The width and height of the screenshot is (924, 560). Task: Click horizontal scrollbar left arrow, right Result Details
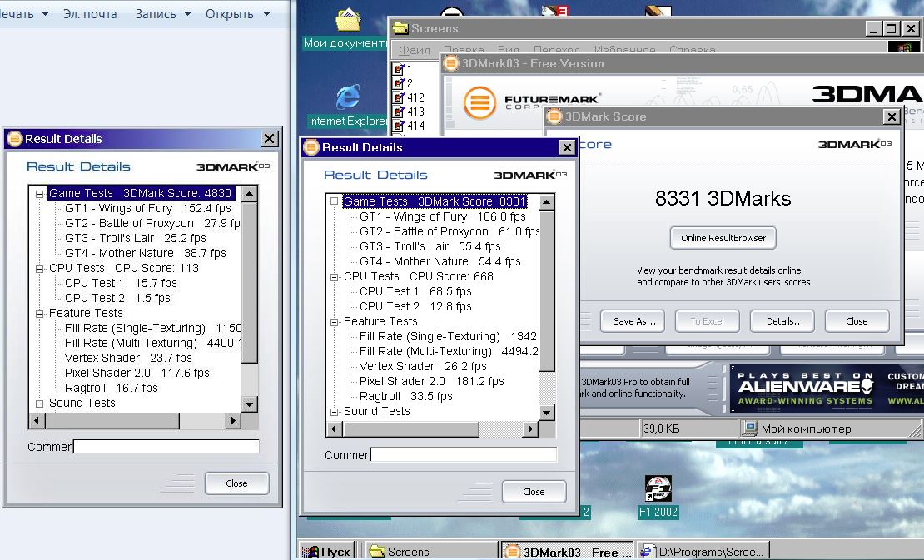(334, 429)
